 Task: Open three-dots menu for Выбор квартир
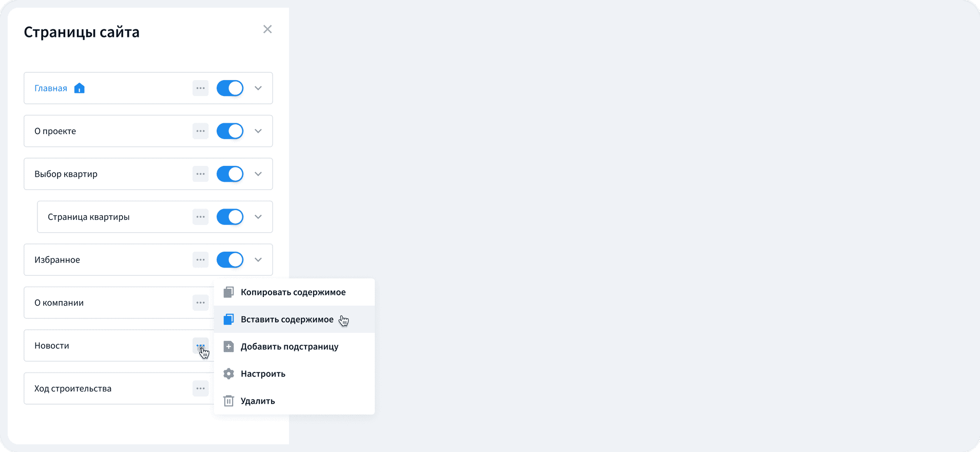201,174
